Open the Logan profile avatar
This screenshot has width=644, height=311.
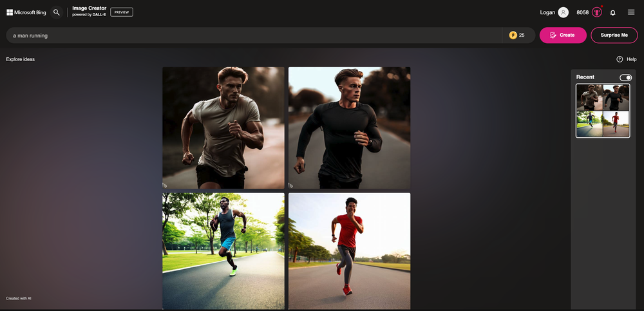(x=563, y=12)
